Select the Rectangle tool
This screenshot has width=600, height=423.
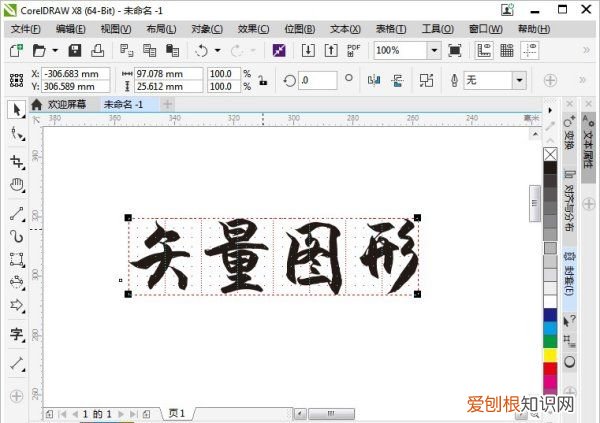tap(17, 259)
